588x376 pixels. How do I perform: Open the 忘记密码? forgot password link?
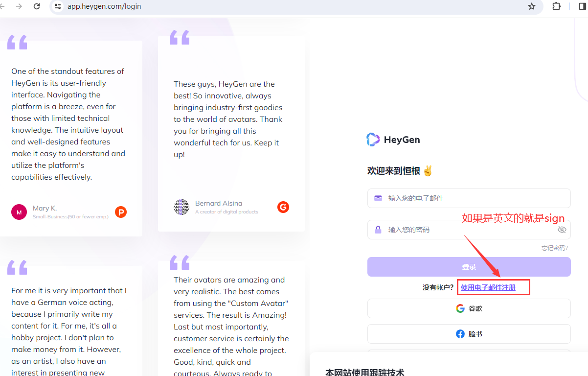555,248
